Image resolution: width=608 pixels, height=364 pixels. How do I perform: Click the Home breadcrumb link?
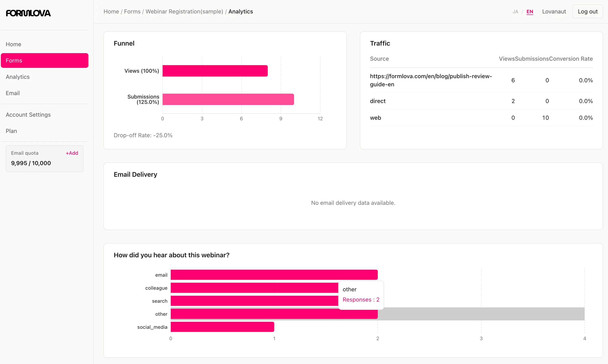[111, 12]
